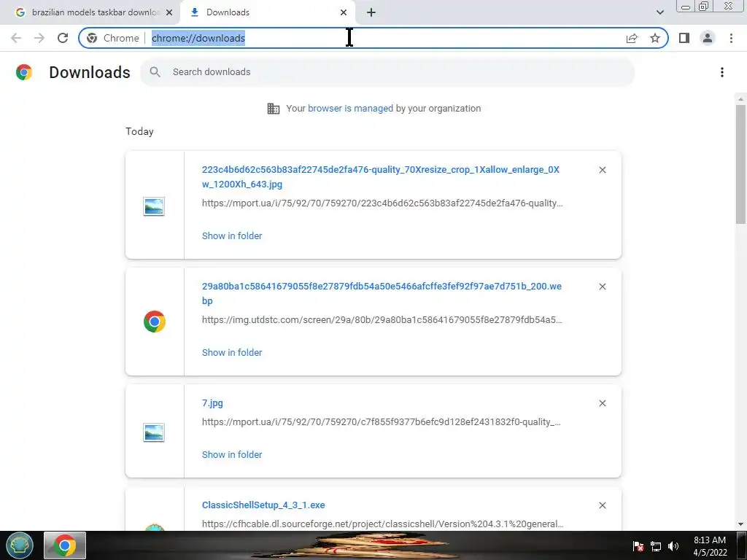Click the Chrome file icon of the webp download
The height and width of the screenshot is (560, 747).
tap(155, 322)
